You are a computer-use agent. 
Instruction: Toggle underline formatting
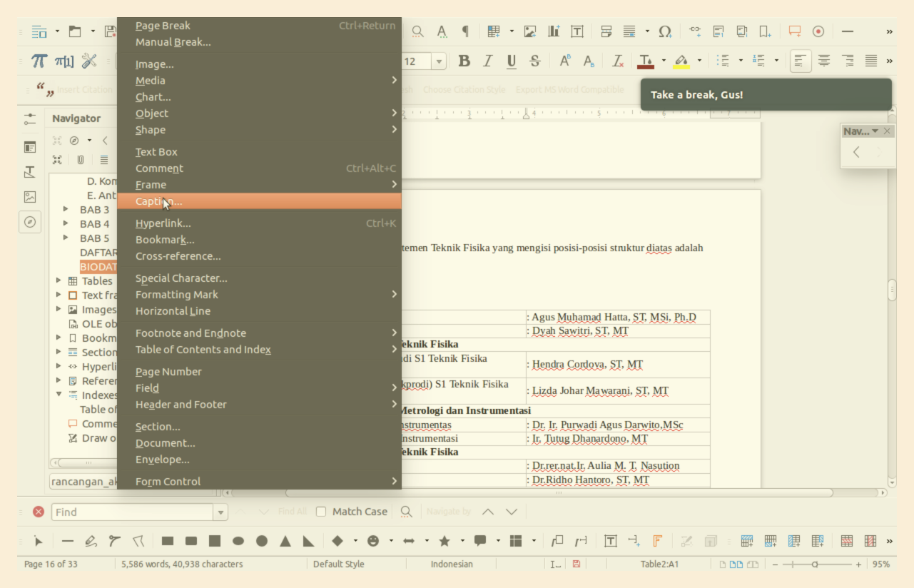[511, 61]
